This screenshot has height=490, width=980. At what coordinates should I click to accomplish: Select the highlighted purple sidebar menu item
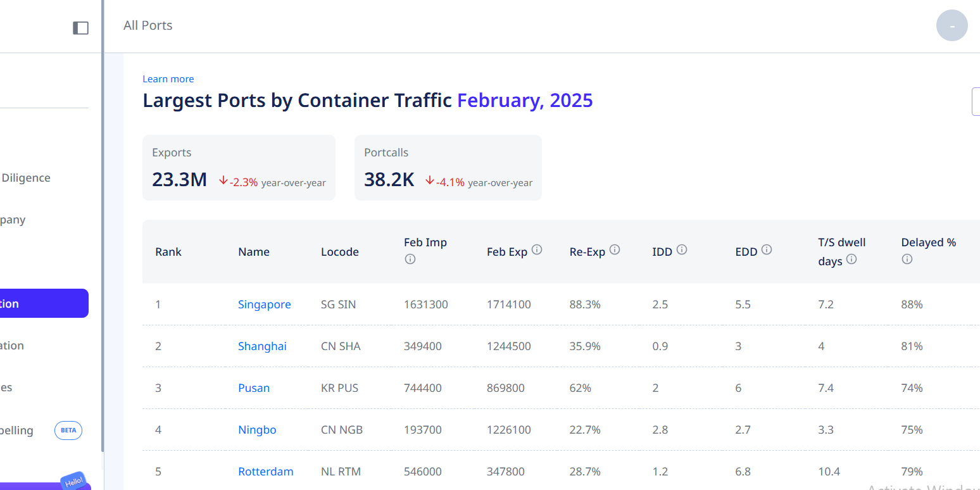click(x=43, y=304)
